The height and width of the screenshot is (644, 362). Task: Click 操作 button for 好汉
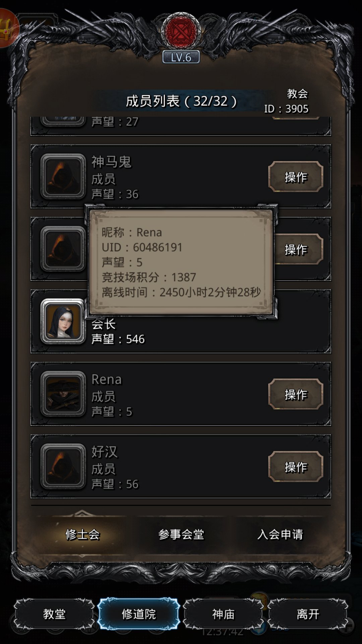(x=296, y=467)
